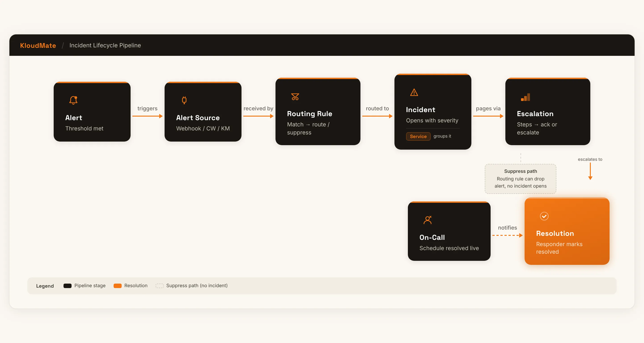644x343 pixels.
Task: Click the 'notifies' connector label
Action: (x=507, y=228)
